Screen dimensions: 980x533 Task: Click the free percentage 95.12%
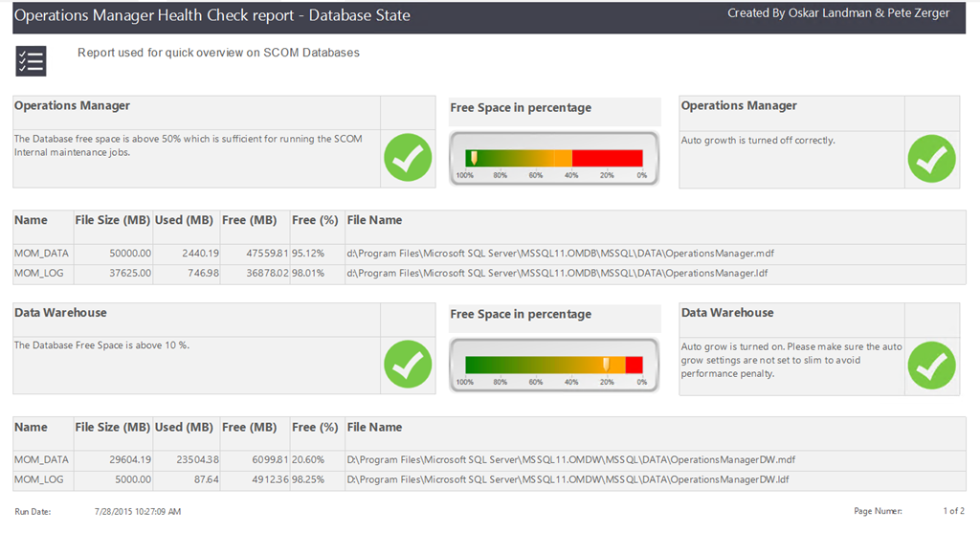[x=308, y=253]
